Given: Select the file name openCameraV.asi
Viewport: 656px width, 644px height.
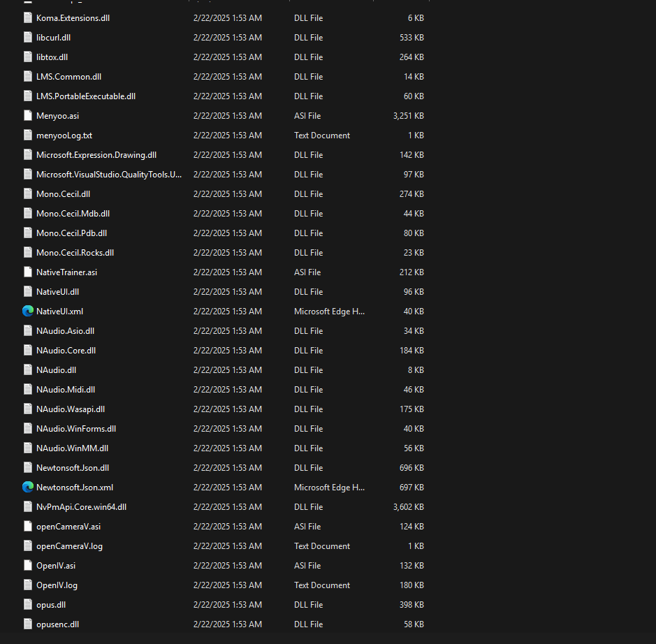Looking at the screenshot, I should (68, 527).
